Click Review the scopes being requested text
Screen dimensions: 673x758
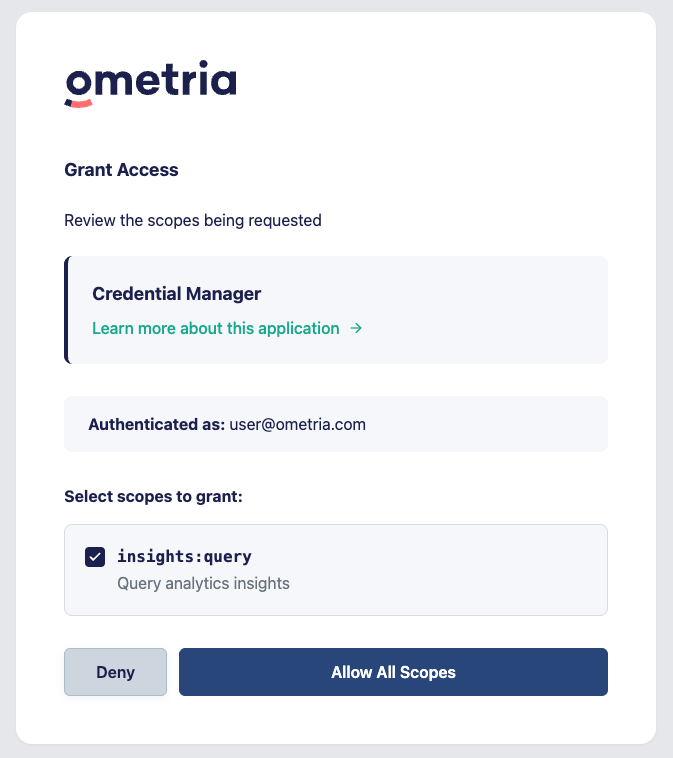tap(193, 220)
